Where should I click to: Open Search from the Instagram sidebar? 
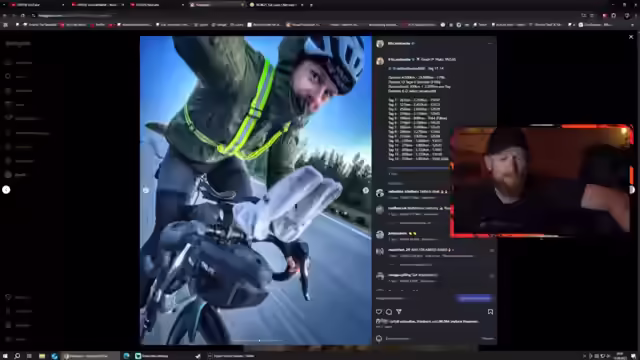coord(8,76)
